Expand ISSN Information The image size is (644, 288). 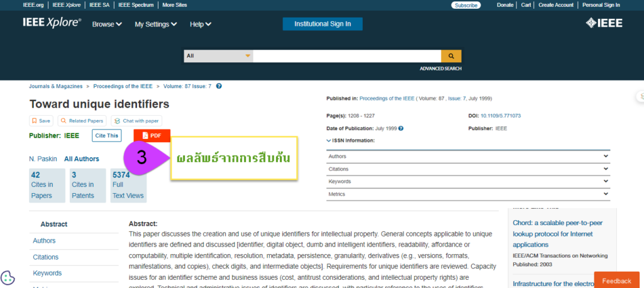coord(351,140)
